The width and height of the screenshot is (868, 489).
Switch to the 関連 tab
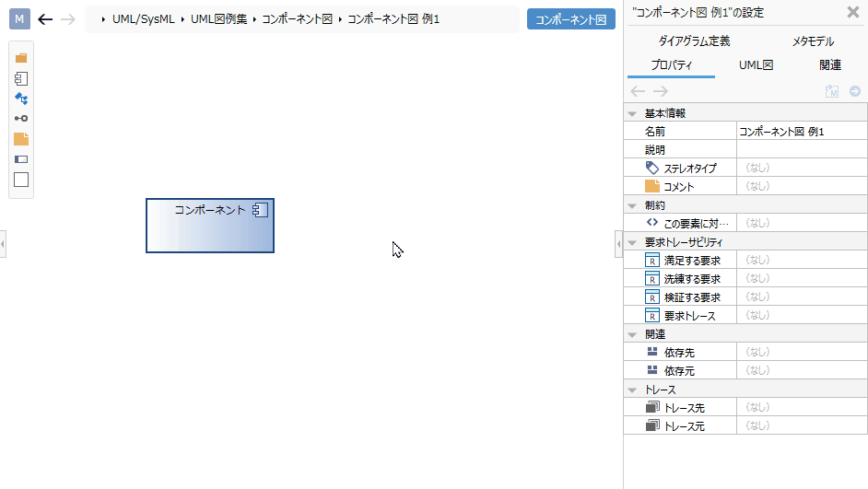pyautogui.click(x=830, y=65)
